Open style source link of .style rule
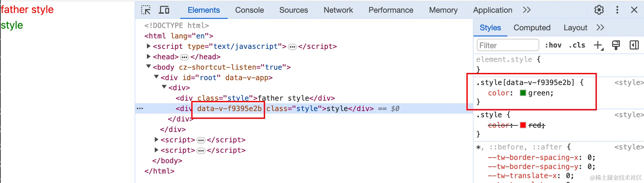The width and height of the screenshot is (644, 183). [x=629, y=115]
